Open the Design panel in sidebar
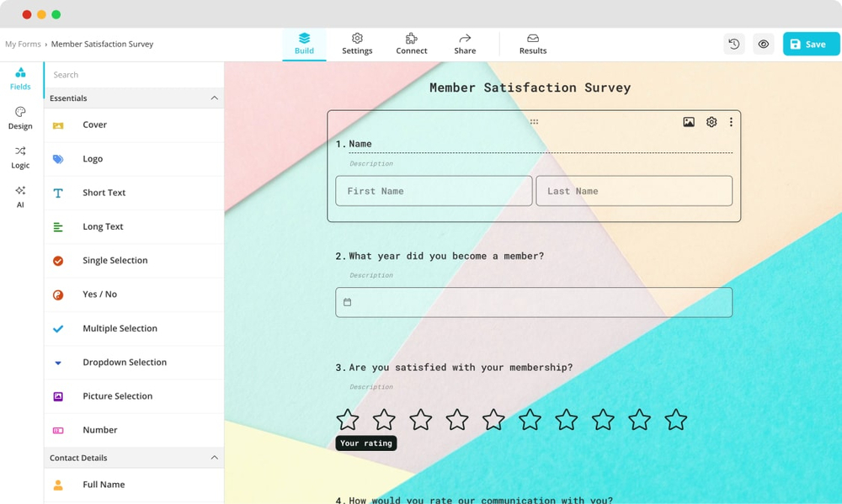Screen dimensions: 842x504 20,118
